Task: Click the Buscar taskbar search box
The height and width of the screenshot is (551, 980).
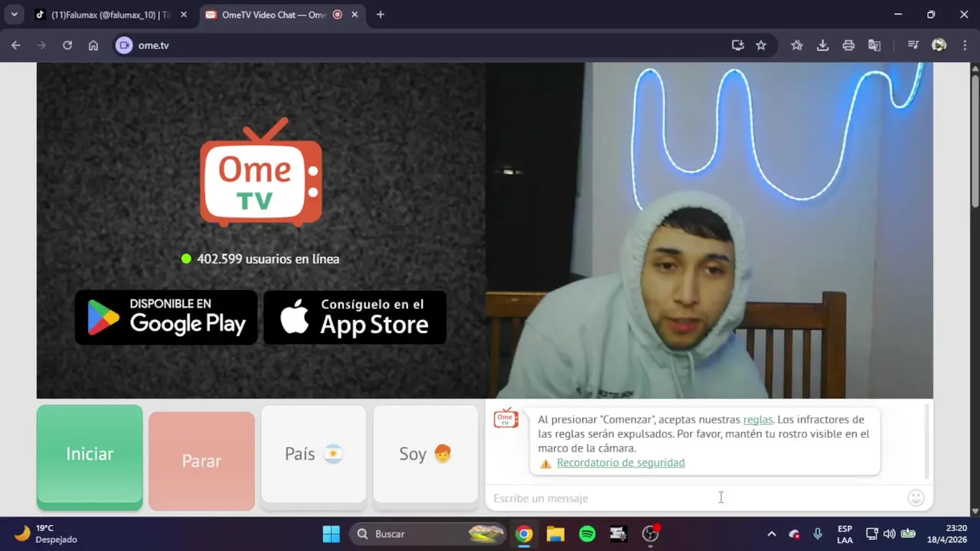Action: click(x=428, y=533)
